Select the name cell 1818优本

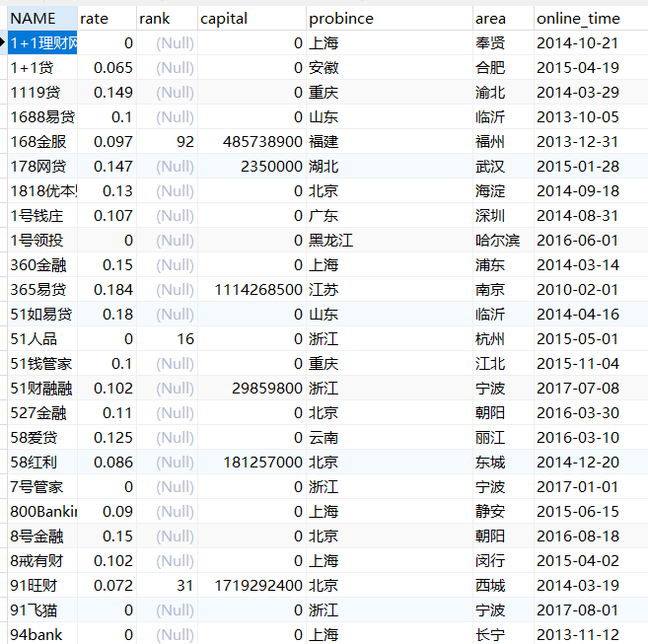[x=42, y=191]
